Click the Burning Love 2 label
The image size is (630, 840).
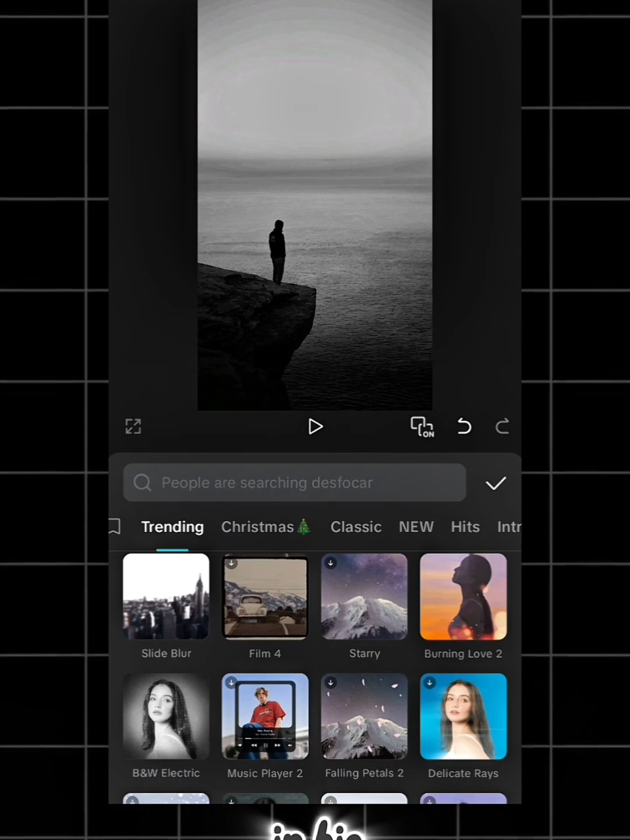463,653
